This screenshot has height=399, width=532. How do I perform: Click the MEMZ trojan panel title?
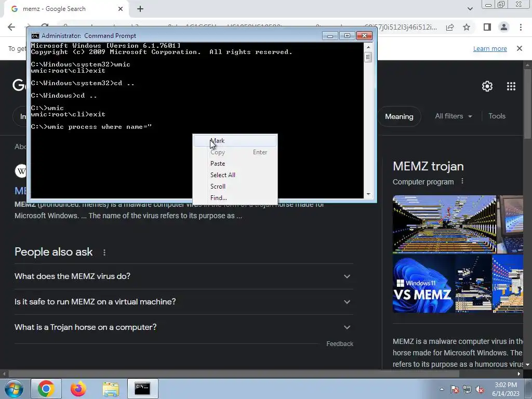428,166
